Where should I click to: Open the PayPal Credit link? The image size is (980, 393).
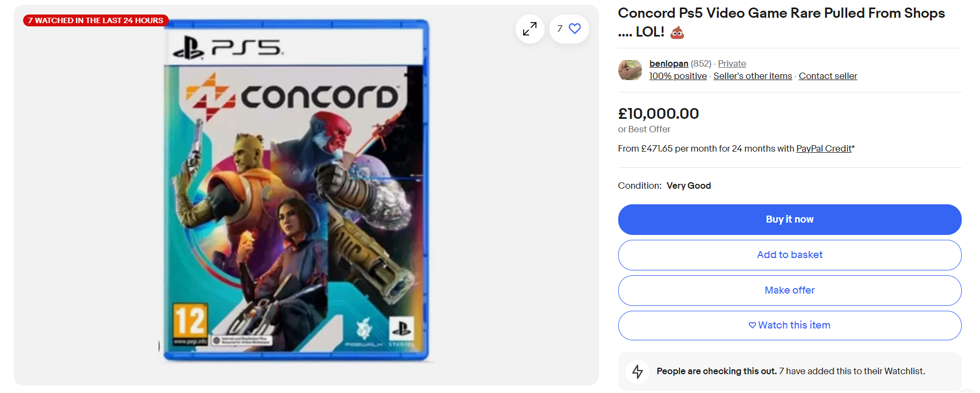(x=824, y=148)
